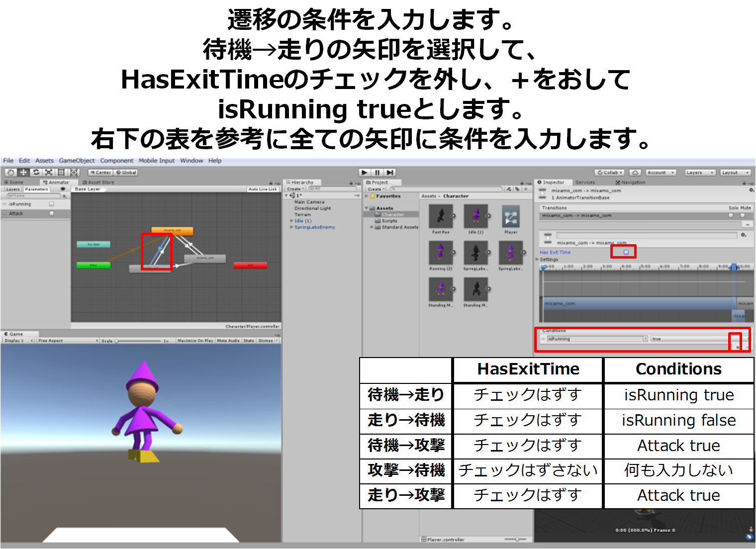Click the Step frame button
Image resolution: width=756 pixels, height=549 pixels.
coord(390,172)
